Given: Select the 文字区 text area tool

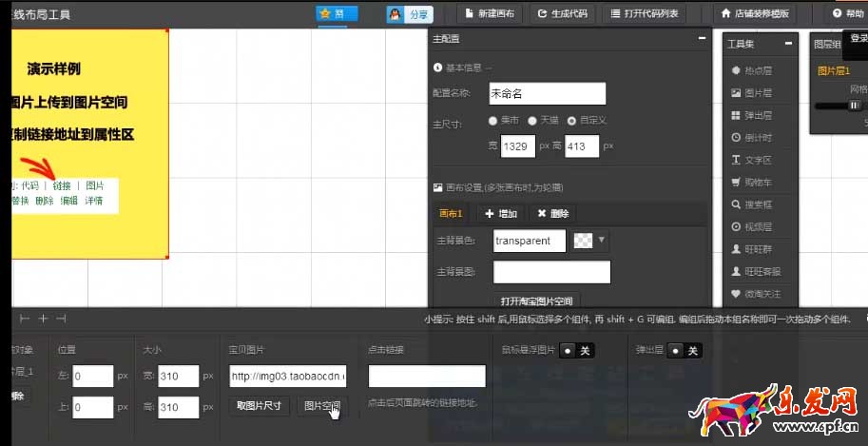Looking at the screenshot, I should tap(751, 160).
